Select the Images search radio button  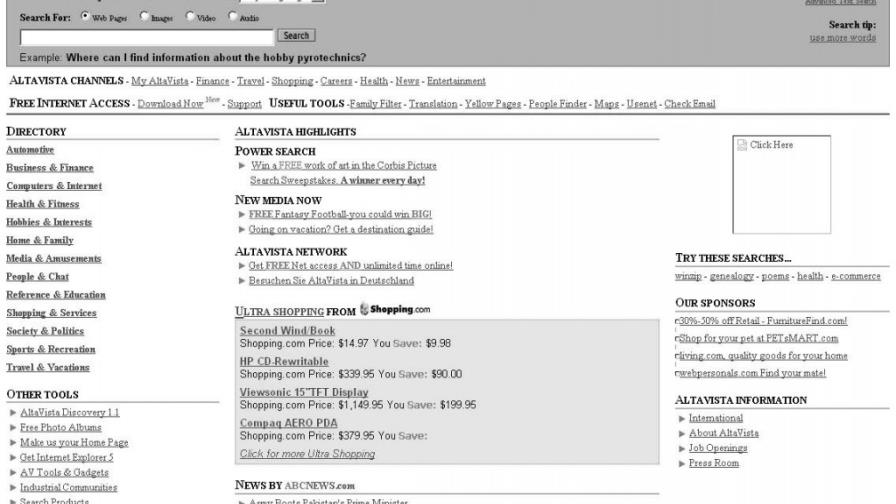145,16
